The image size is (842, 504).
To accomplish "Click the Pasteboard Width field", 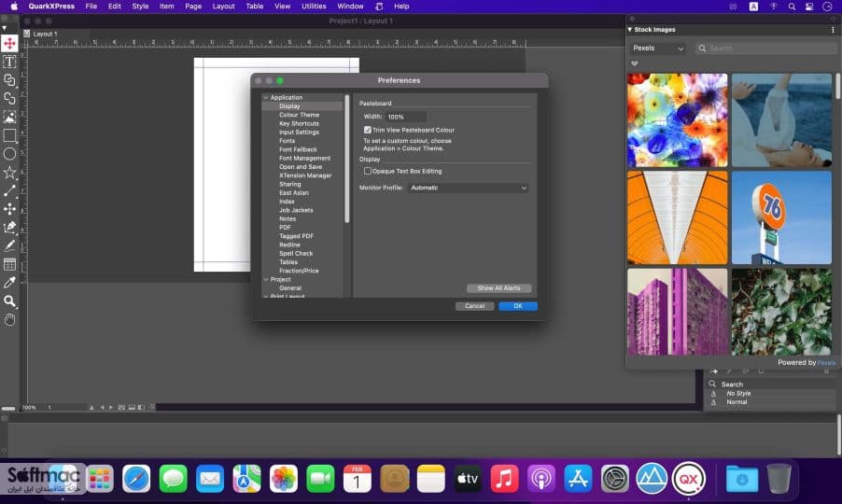I will [405, 117].
